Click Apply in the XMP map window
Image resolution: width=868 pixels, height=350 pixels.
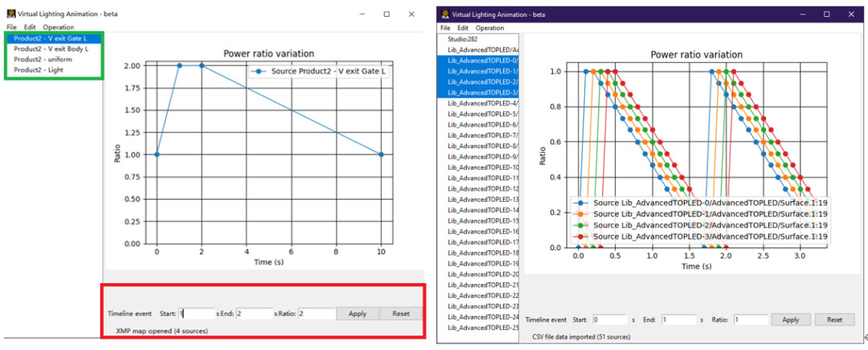(x=357, y=314)
